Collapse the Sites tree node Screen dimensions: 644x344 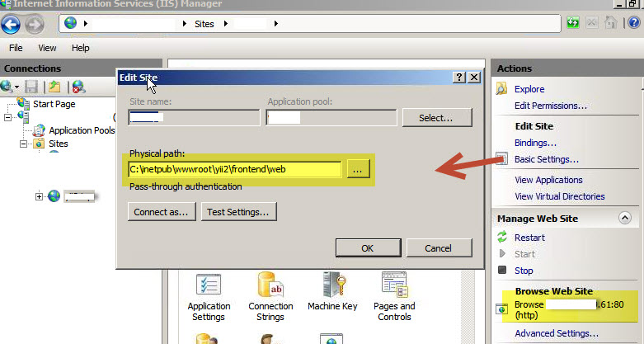[24, 144]
